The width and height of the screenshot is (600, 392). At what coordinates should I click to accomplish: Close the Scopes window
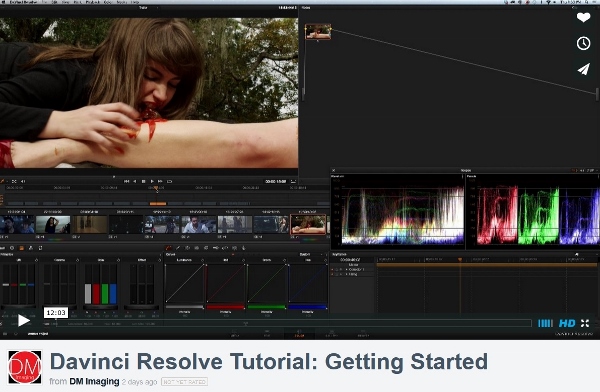(x=333, y=170)
